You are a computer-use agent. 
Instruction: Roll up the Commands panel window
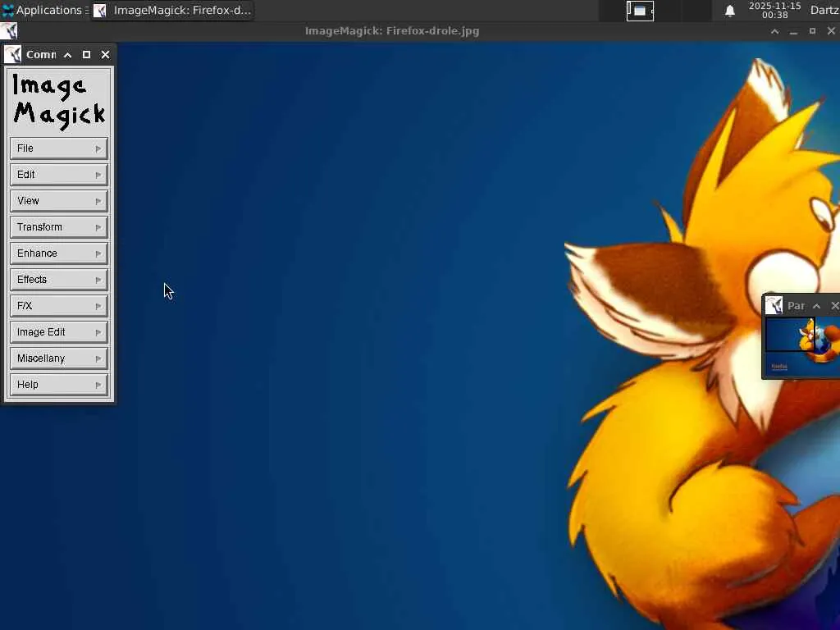tap(67, 55)
